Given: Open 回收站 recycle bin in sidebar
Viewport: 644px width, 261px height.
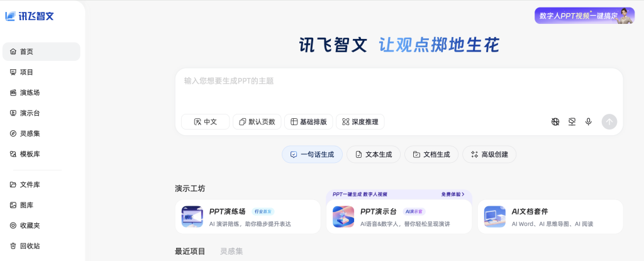Looking at the screenshot, I should tap(30, 246).
